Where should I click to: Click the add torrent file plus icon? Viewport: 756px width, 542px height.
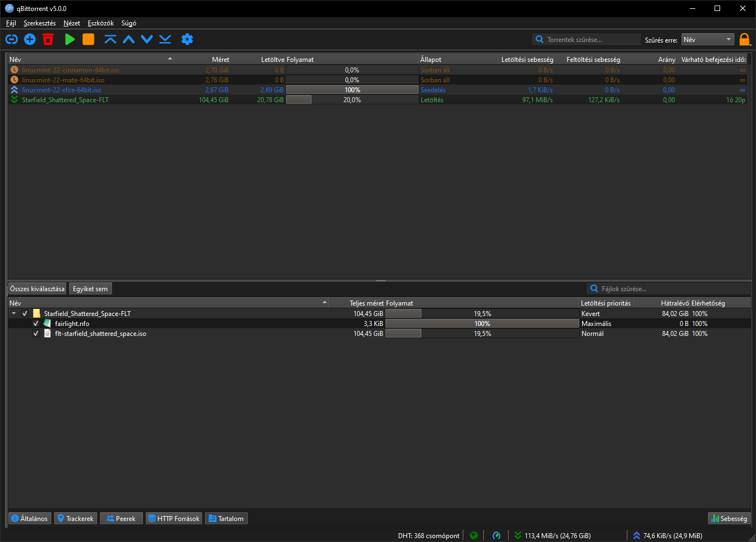point(30,39)
